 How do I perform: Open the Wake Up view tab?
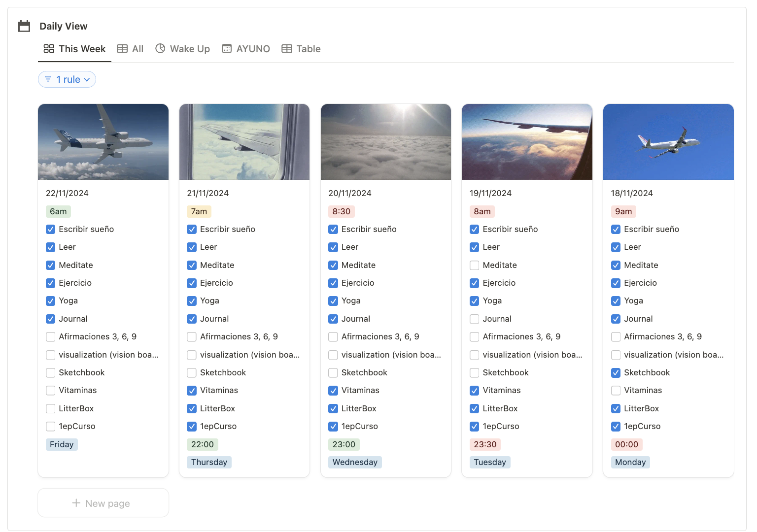(x=182, y=49)
